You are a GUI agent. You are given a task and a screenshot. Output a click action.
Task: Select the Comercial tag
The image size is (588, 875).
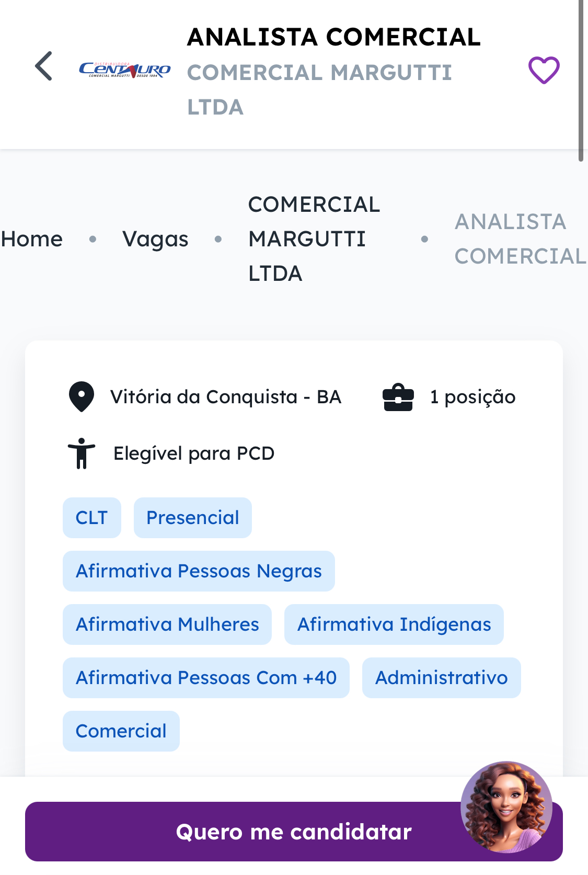tap(121, 731)
